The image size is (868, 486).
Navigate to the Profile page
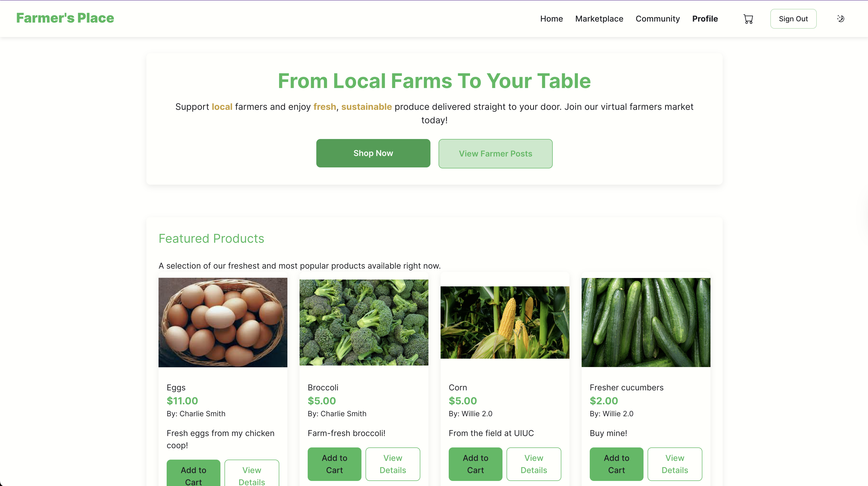click(x=705, y=19)
